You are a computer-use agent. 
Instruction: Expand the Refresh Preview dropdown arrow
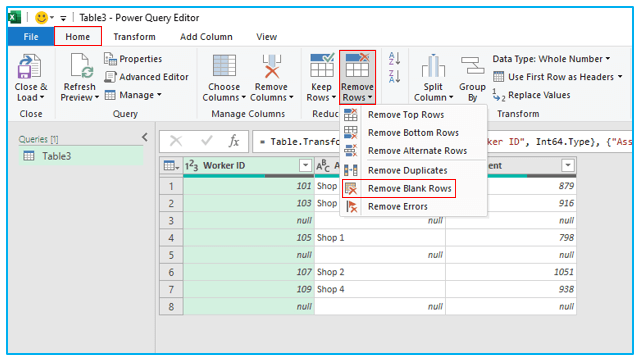[97, 98]
